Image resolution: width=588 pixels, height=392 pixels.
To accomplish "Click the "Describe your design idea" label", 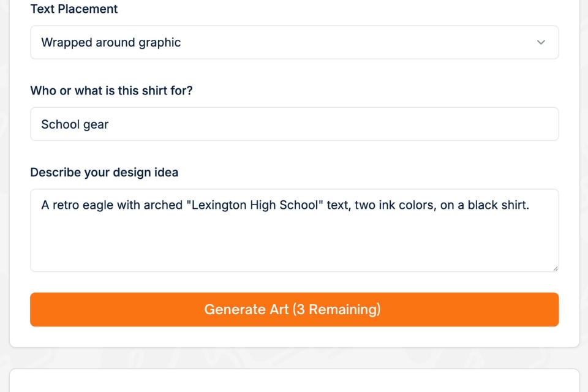I will (x=104, y=173).
